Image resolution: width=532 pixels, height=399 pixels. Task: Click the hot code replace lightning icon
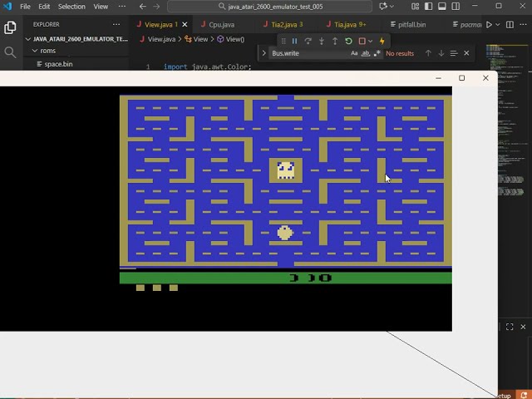click(x=382, y=41)
